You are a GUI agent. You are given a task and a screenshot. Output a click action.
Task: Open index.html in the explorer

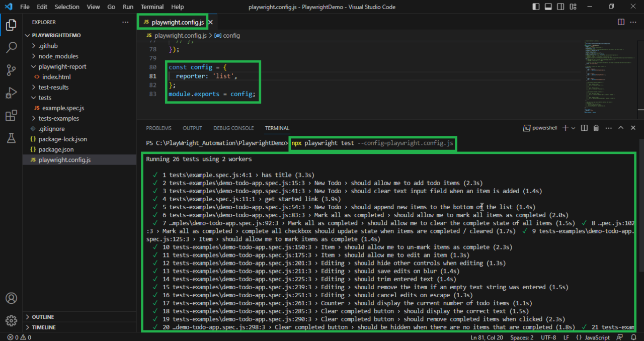[x=56, y=77]
